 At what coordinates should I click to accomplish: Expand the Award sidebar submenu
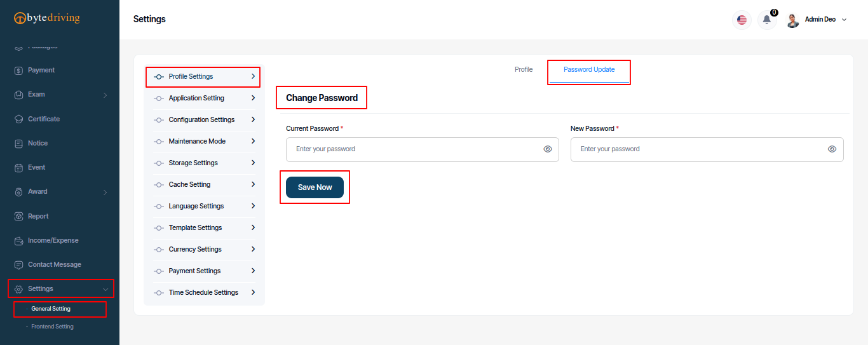coord(105,193)
